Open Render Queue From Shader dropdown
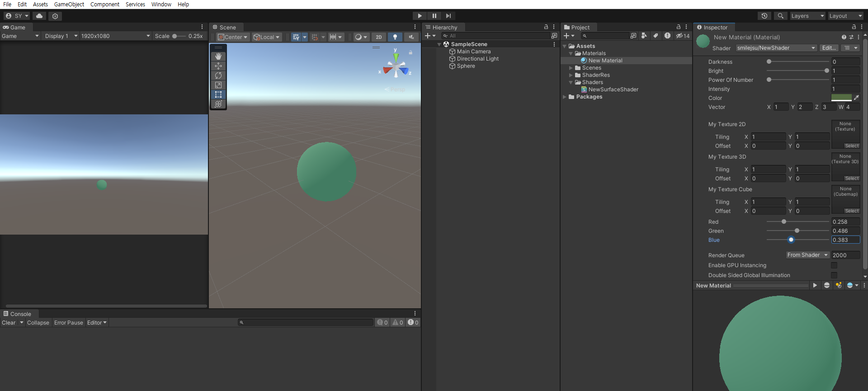The height and width of the screenshot is (391, 868). click(807, 255)
